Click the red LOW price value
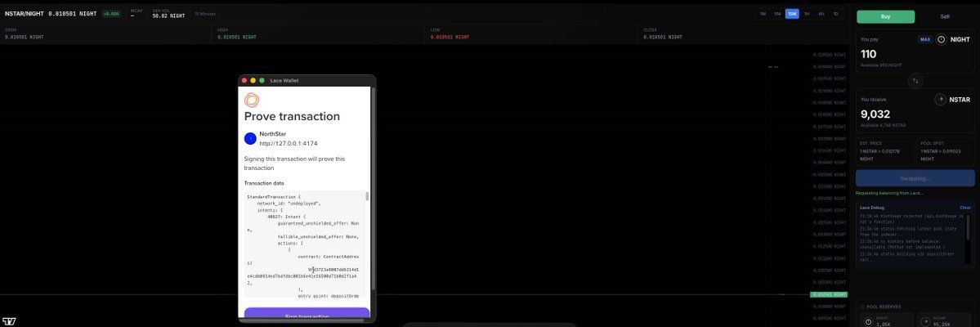The height and width of the screenshot is (327, 980). coord(450,37)
